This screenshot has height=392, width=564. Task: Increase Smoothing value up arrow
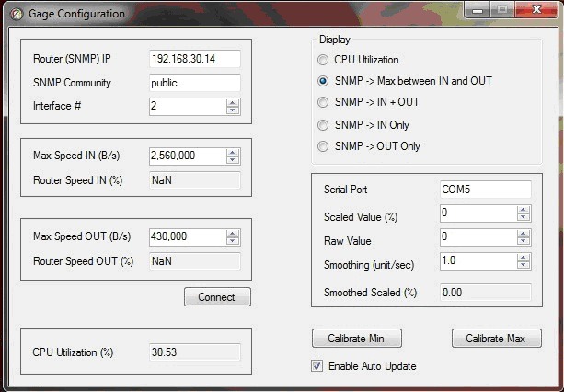(524, 258)
